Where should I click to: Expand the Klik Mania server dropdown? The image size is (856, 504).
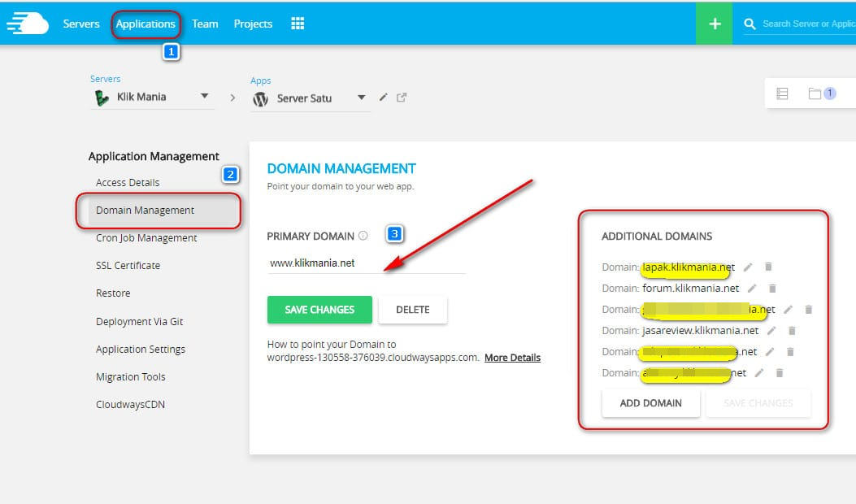coord(204,96)
